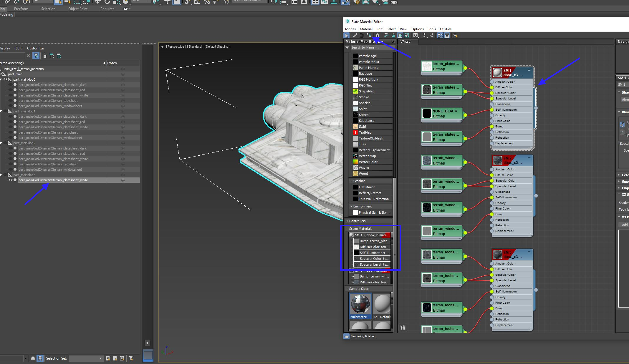629x364 pixels.
Task: Click the Delete Selected trash icon
Action: (378, 35)
